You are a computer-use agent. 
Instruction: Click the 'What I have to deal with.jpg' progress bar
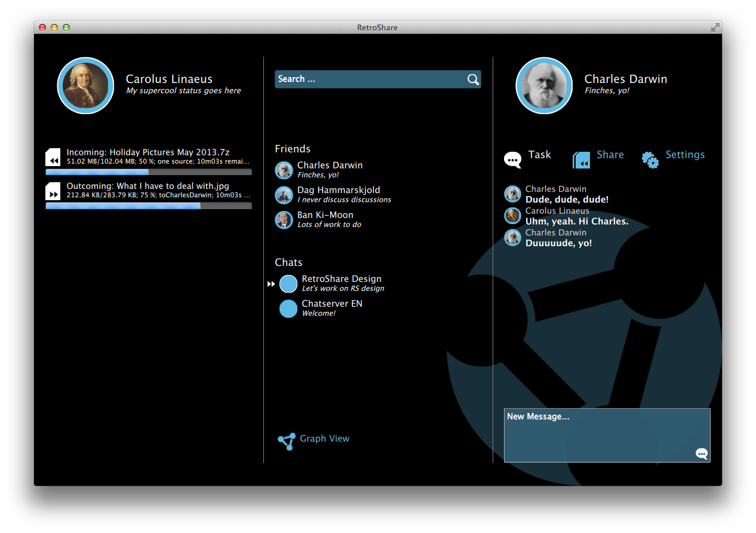tap(149, 206)
